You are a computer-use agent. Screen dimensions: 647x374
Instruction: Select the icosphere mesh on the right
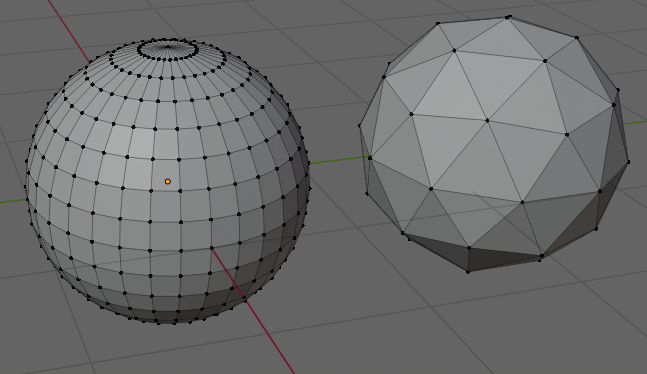(x=494, y=144)
